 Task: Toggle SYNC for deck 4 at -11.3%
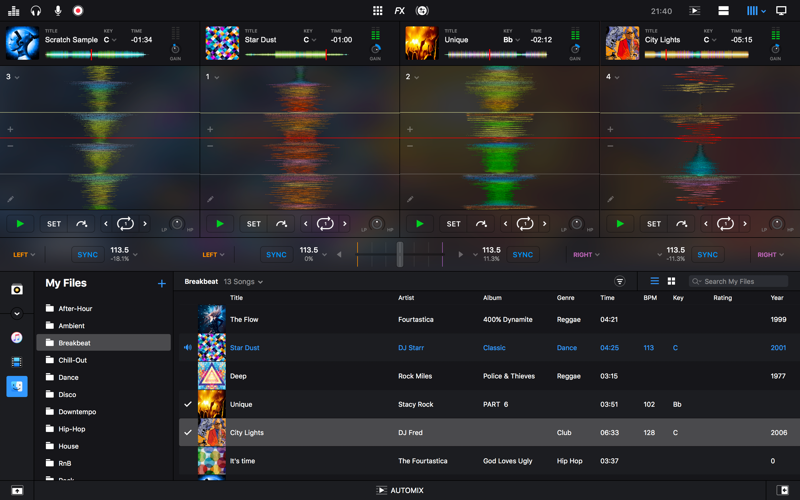(708, 255)
